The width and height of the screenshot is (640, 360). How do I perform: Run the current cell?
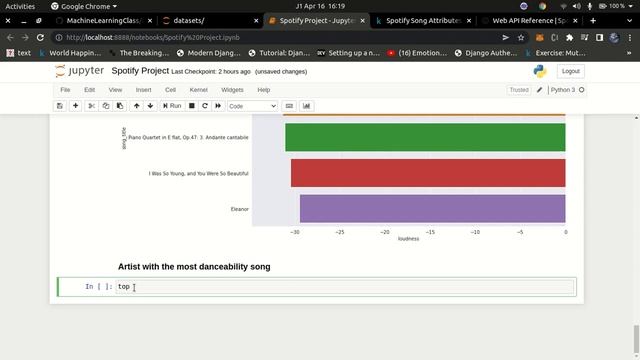172,106
